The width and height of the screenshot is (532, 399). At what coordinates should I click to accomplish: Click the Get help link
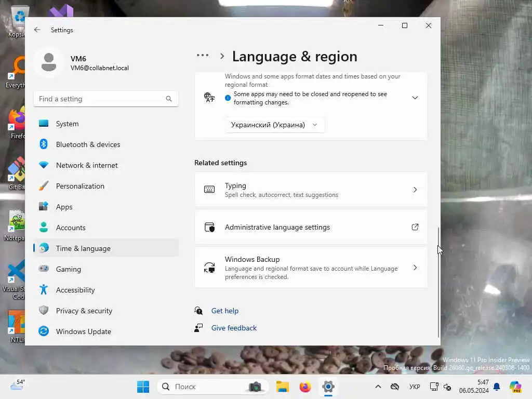click(x=224, y=311)
